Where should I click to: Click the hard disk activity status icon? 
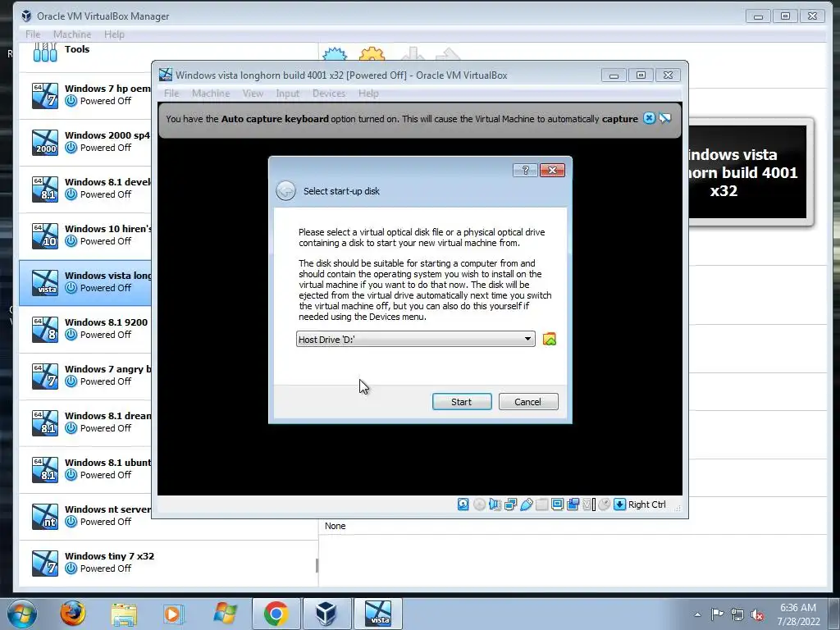tap(463, 504)
